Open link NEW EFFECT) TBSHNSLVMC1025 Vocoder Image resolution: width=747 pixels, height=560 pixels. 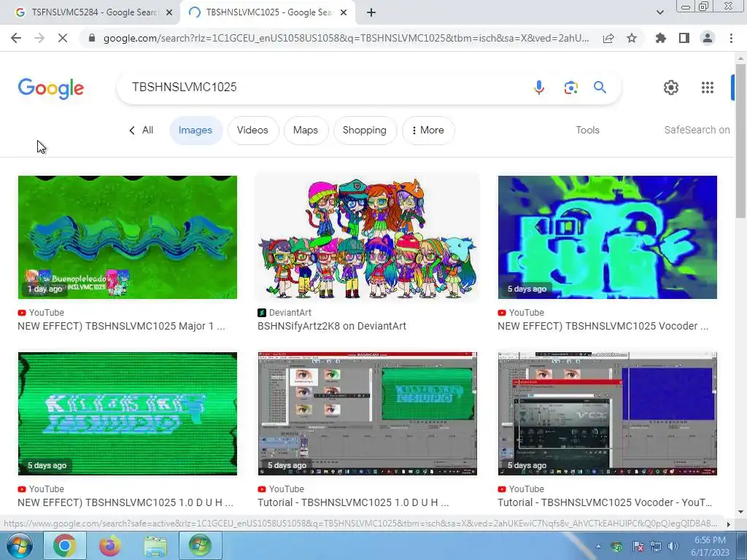tap(603, 326)
